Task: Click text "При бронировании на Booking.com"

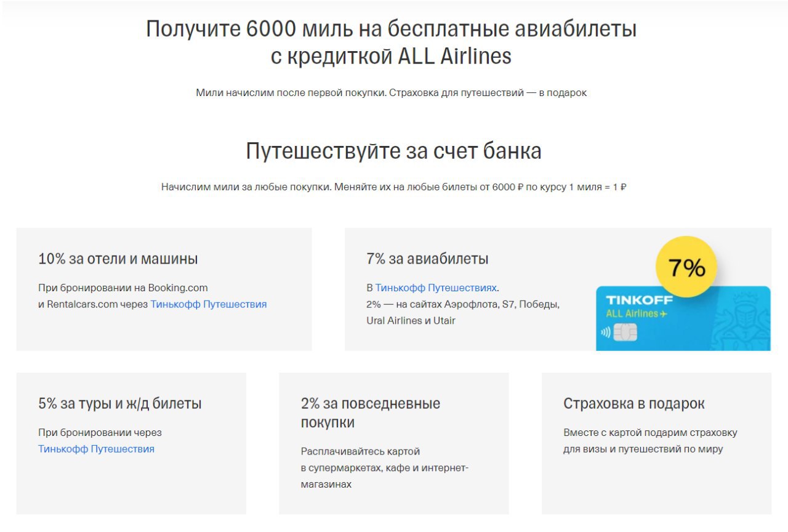Action: point(123,288)
